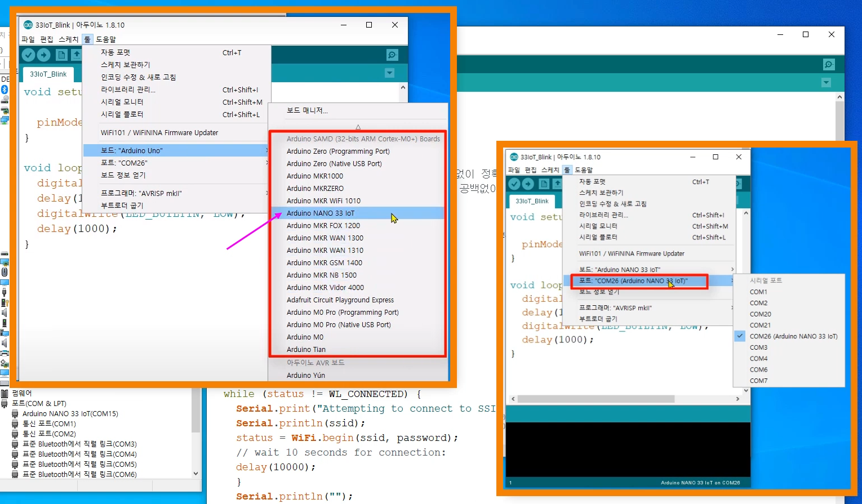862x504 pixels.
Task: Expand 프로그래머 submenu arrow in port-list window
Action: point(732,307)
